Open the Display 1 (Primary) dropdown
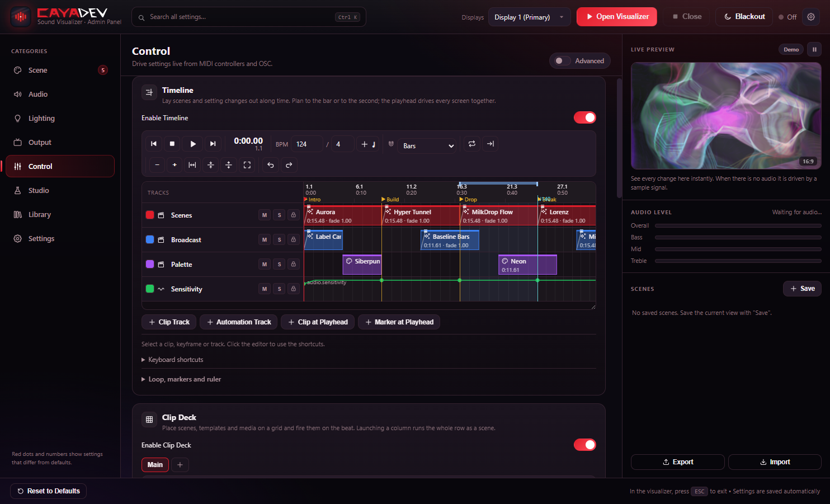Viewport: 830px width, 504px height. 529,17
